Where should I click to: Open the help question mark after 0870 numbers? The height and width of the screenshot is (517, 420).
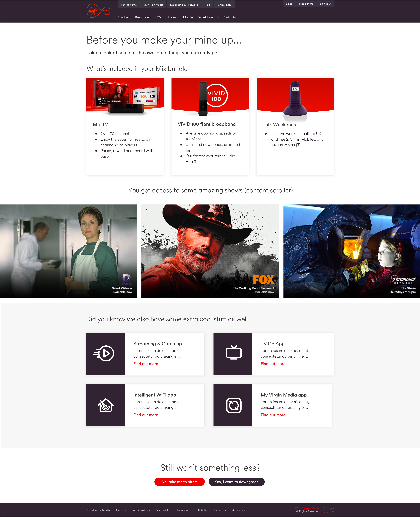(298, 145)
